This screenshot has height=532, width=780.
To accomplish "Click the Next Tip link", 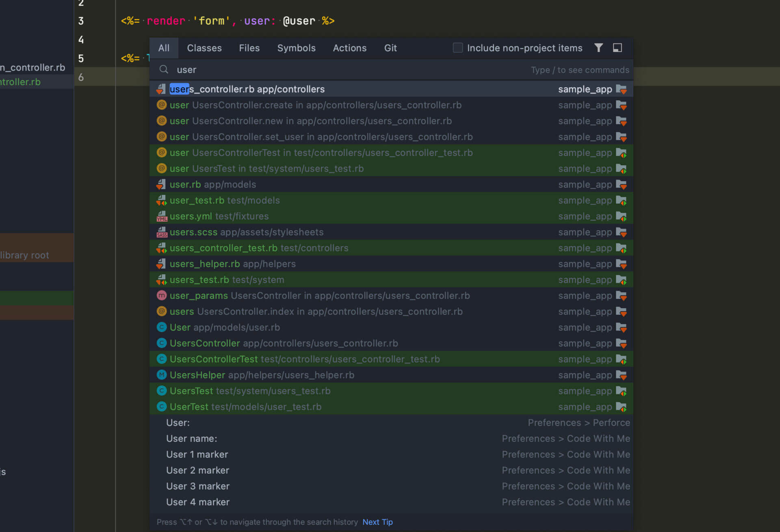I will pyautogui.click(x=377, y=522).
